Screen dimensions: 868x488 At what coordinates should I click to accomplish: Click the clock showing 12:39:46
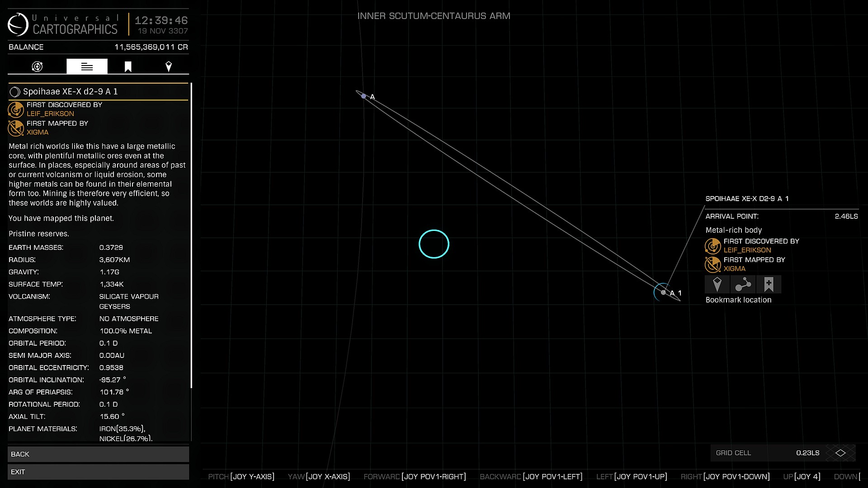point(161,20)
